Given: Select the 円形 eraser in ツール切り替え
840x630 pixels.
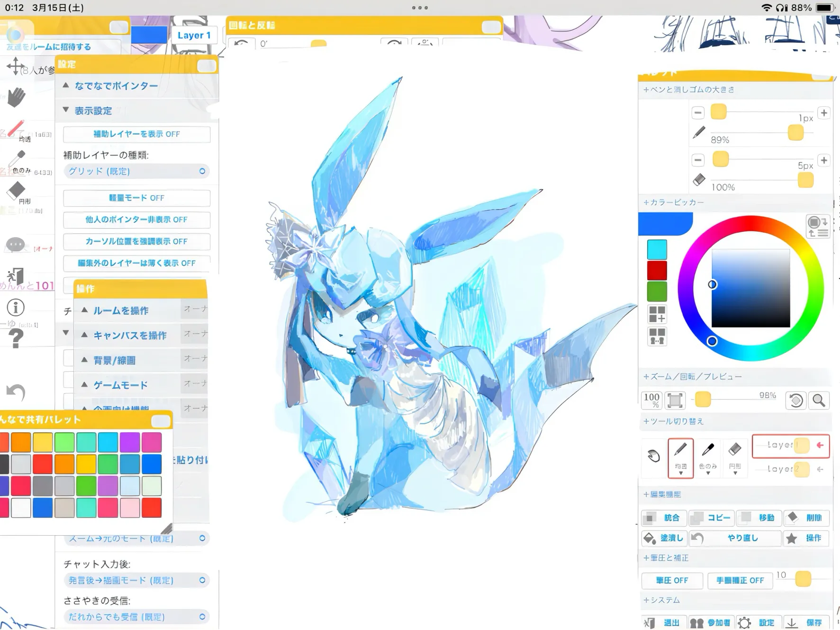Looking at the screenshot, I should click(x=735, y=458).
